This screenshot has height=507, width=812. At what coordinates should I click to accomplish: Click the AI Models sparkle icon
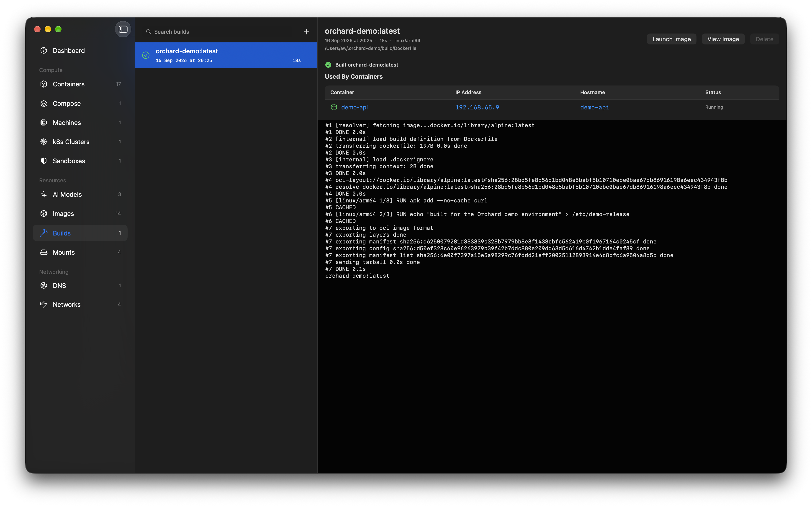click(44, 194)
